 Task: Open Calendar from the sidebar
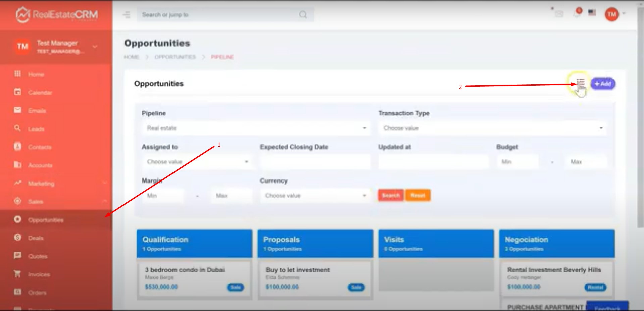point(40,93)
